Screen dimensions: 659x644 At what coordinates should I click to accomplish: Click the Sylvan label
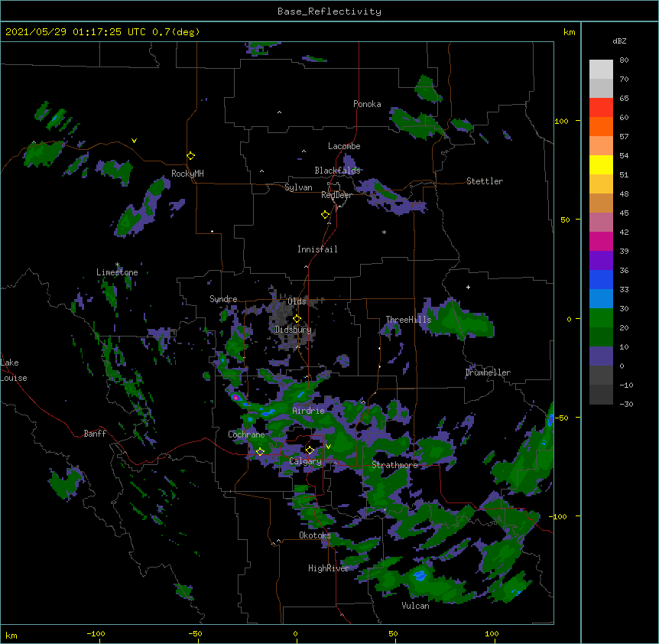point(298,187)
